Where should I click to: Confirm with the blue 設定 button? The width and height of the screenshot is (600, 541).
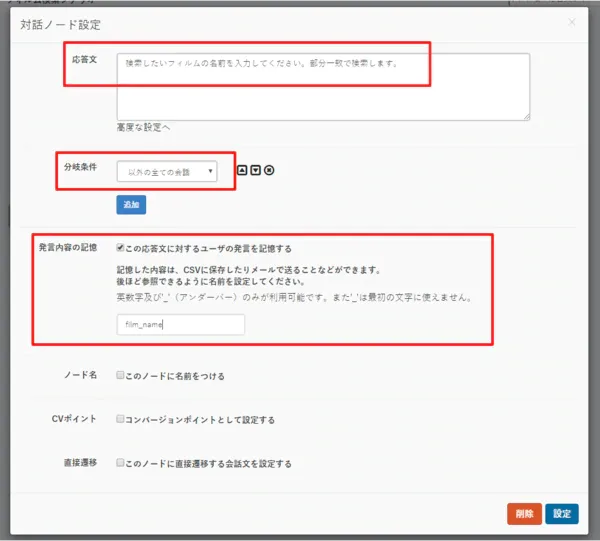[562, 514]
